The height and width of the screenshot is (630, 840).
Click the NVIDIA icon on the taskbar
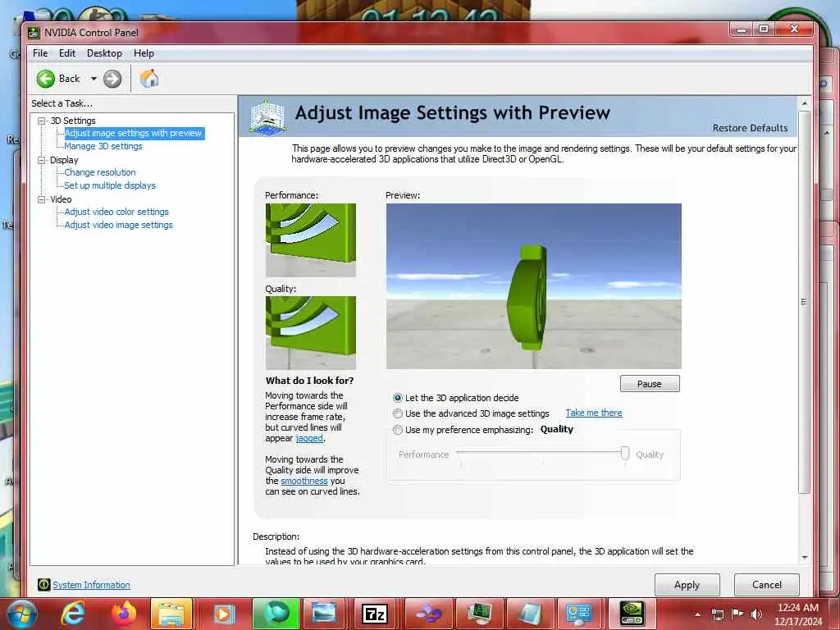(632, 614)
